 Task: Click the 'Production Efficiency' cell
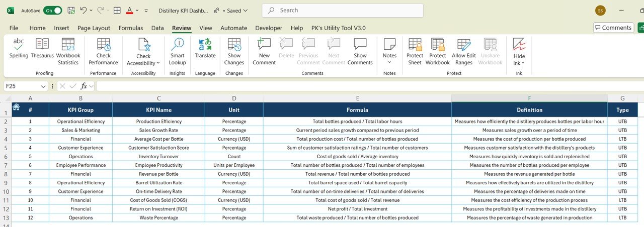[x=158, y=121]
